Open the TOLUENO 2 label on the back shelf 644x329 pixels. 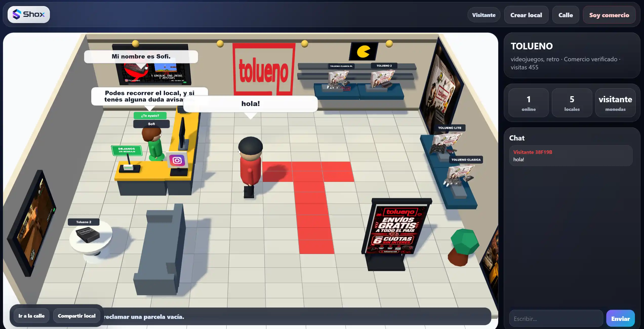(384, 66)
